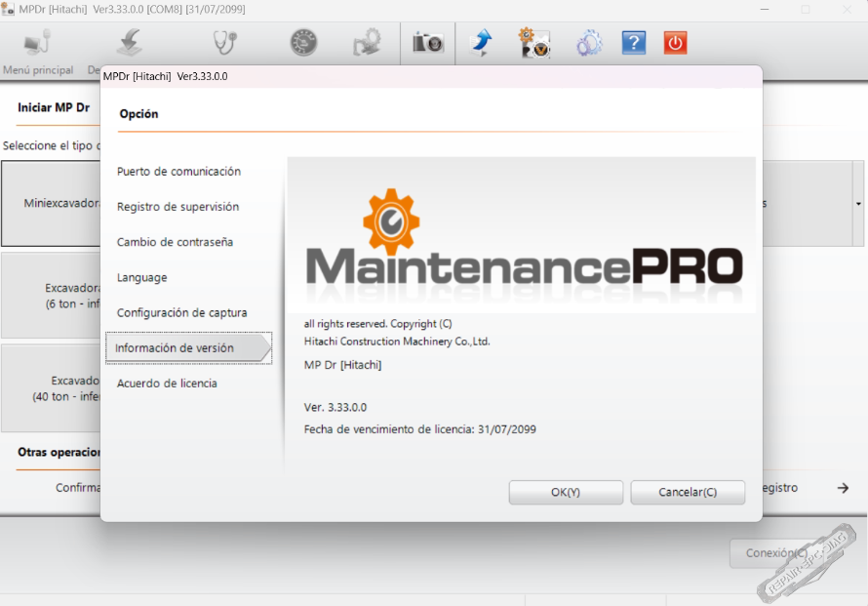
Task: Open options via the blue gears icon
Action: (x=589, y=43)
